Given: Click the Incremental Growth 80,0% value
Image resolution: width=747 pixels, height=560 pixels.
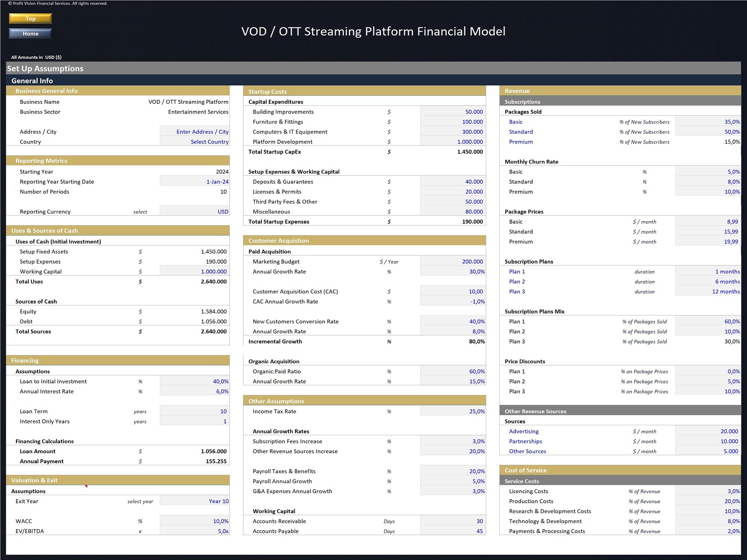Looking at the screenshot, I should (477, 342).
